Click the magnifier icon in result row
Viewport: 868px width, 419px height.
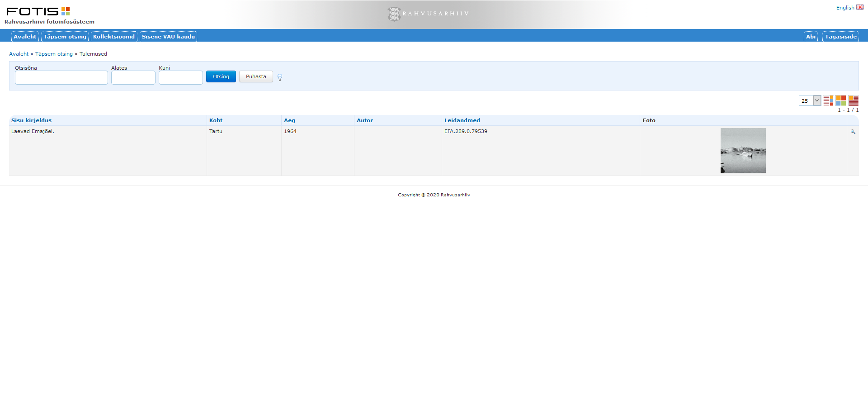[x=853, y=132]
